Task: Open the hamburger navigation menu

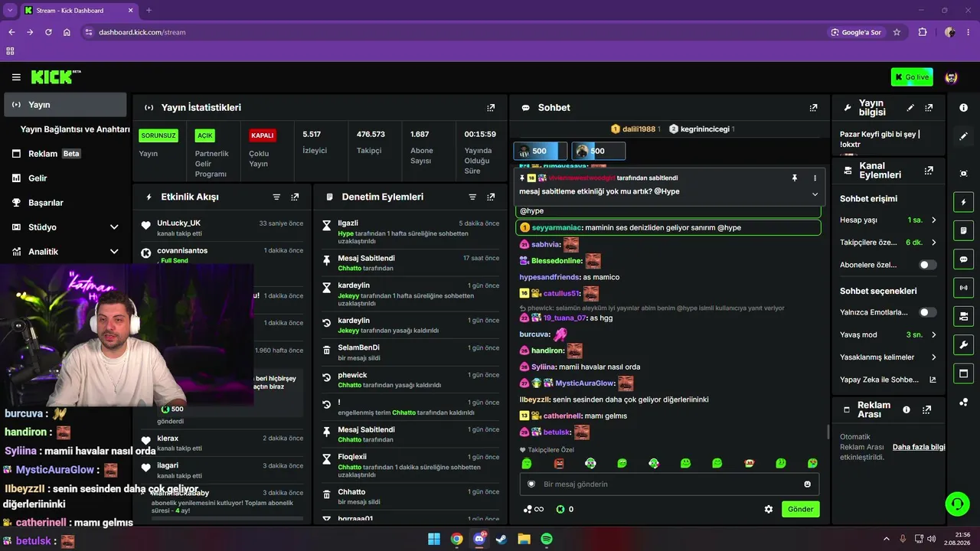Action: tap(16, 77)
